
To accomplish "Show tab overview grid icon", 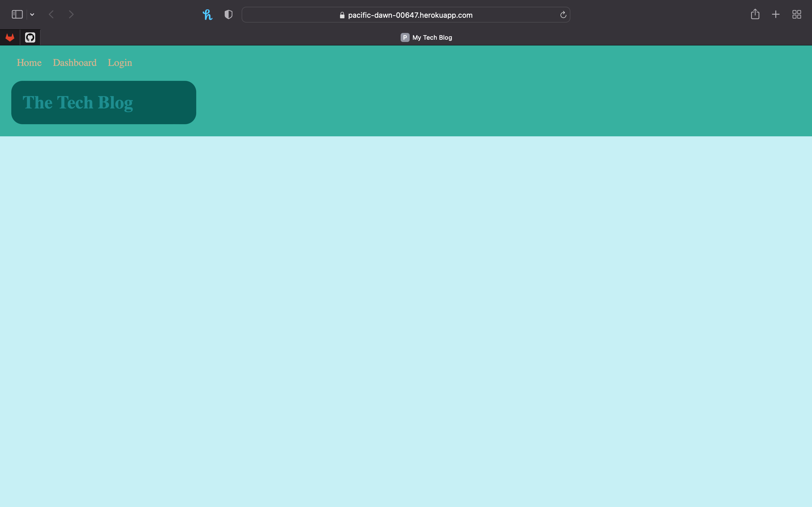I will point(796,14).
